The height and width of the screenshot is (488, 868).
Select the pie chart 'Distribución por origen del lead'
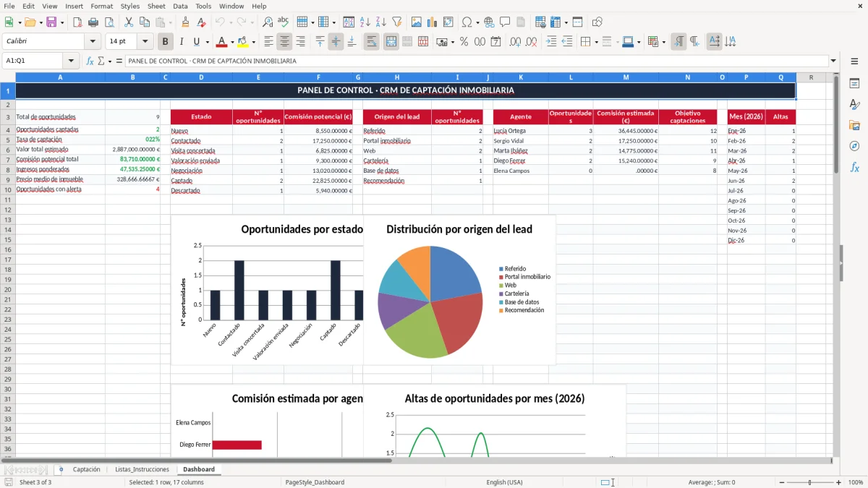[x=460, y=290]
